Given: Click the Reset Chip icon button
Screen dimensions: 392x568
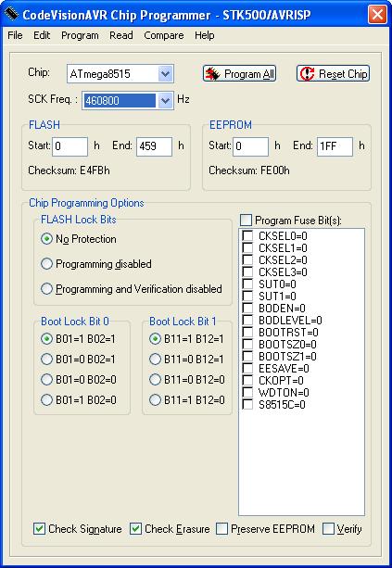Looking at the screenshot, I should click(333, 73).
